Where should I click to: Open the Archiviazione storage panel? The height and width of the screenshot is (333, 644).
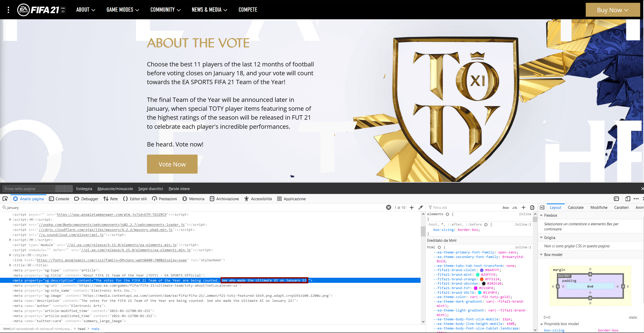[x=224, y=199]
